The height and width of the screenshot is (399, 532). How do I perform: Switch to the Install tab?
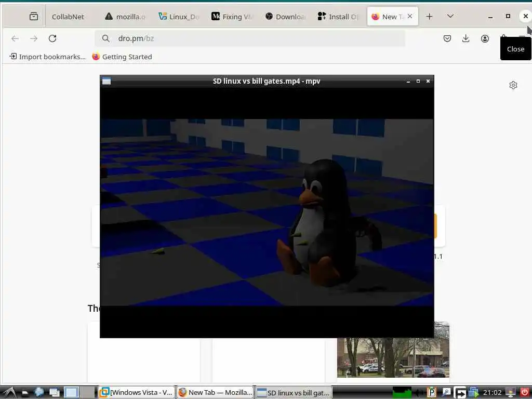[x=338, y=17]
